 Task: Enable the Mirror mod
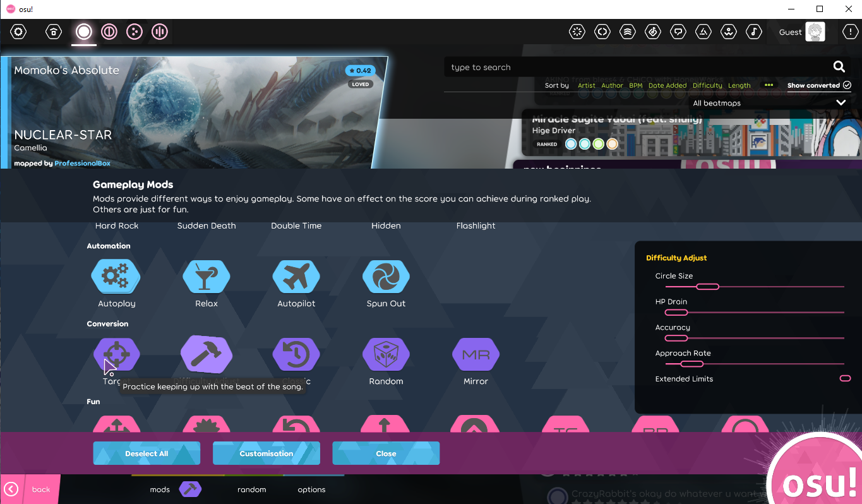[475, 354]
